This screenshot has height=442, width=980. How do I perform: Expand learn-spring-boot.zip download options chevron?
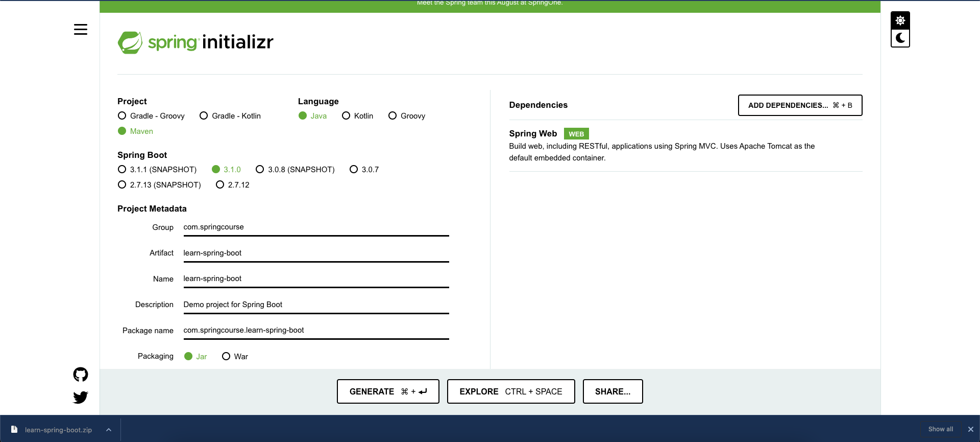click(x=109, y=430)
